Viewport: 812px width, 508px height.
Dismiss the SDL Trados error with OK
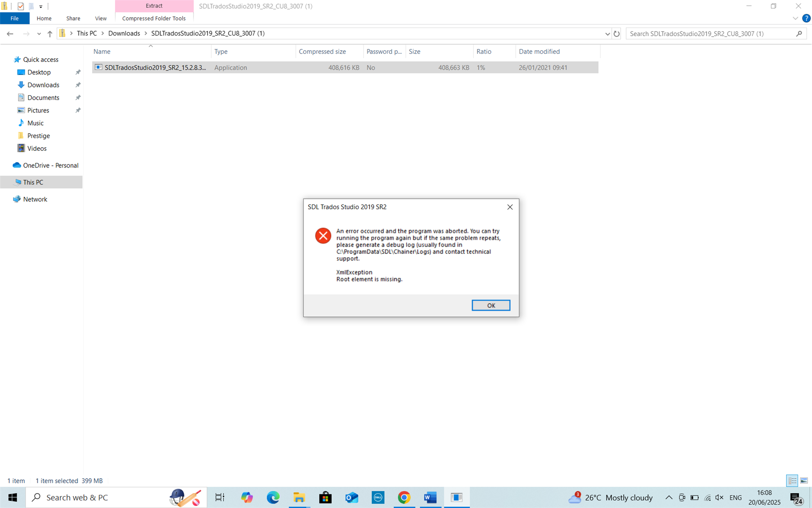(491, 305)
